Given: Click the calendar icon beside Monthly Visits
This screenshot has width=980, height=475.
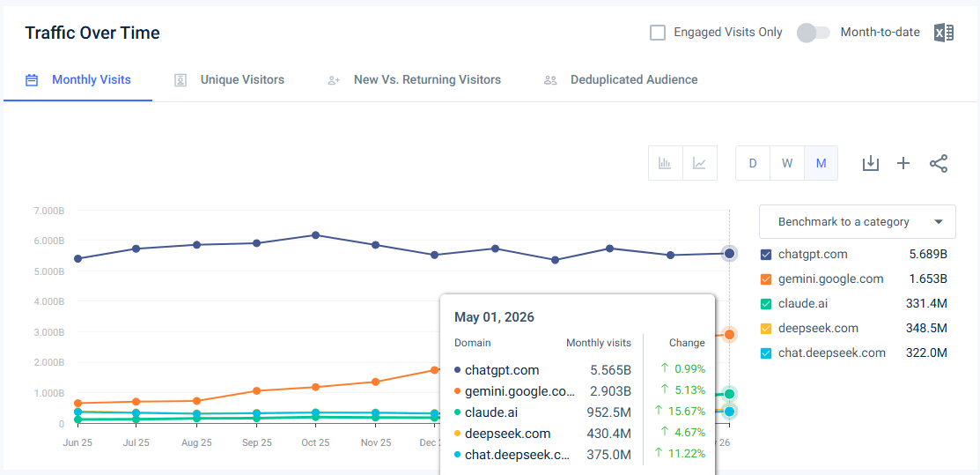Looking at the screenshot, I should tap(31, 80).
